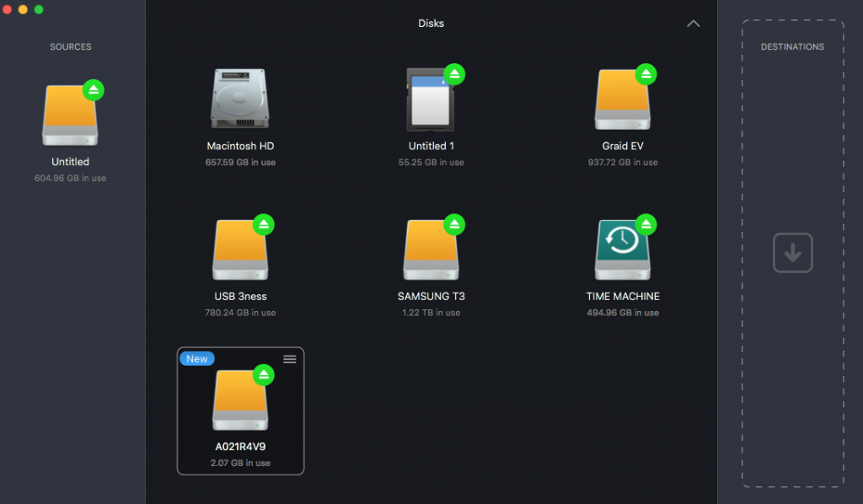Image resolution: width=863 pixels, height=504 pixels.
Task: Select the USB 3ness drive icon
Action: (240, 250)
